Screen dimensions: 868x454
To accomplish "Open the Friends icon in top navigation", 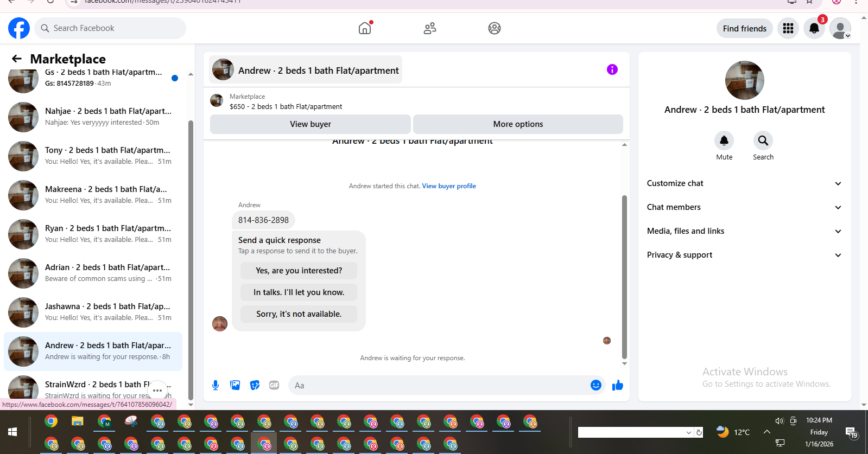I will (430, 28).
